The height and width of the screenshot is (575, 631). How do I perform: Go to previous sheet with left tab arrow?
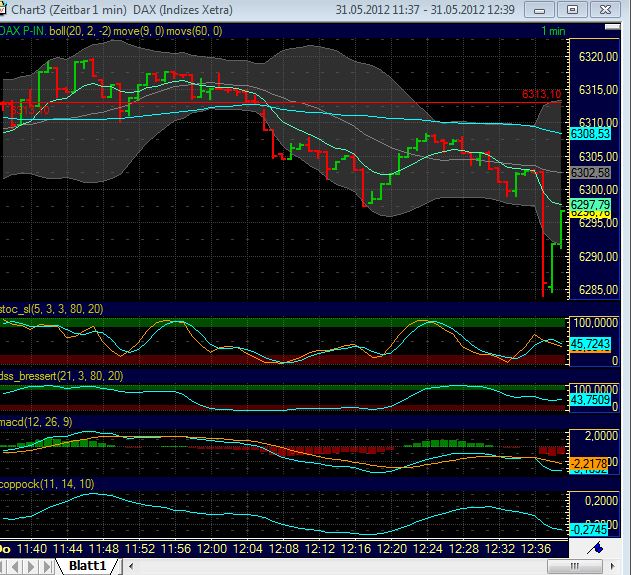coord(16,567)
